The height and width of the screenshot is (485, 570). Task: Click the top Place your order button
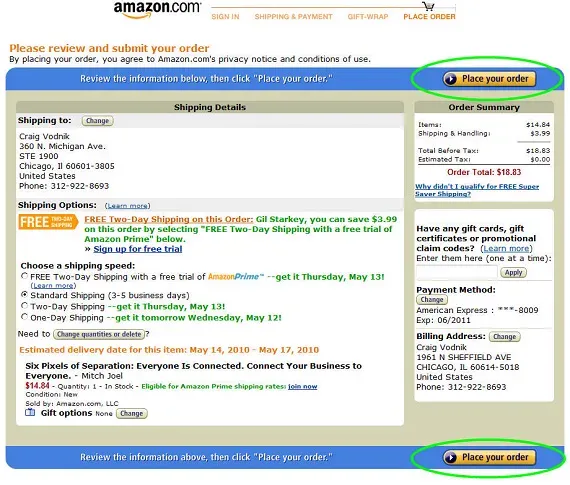(489, 79)
